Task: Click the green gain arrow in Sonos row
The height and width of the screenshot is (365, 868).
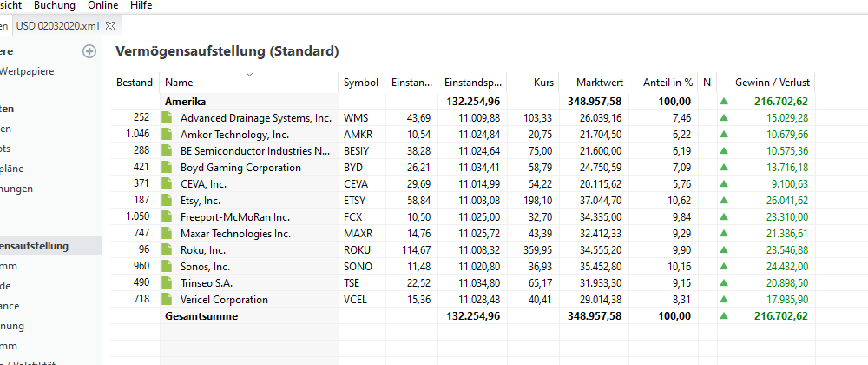Action: pyautogui.click(x=724, y=267)
